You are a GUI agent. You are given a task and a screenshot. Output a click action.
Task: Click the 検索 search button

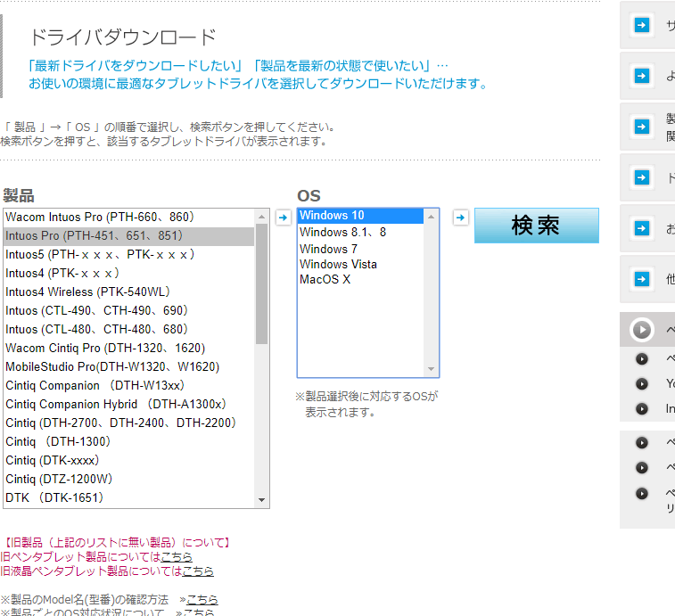tap(537, 226)
